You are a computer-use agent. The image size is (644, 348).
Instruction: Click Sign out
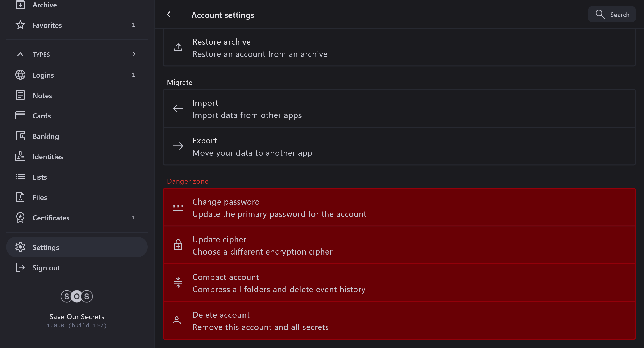pyautogui.click(x=46, y=268)
